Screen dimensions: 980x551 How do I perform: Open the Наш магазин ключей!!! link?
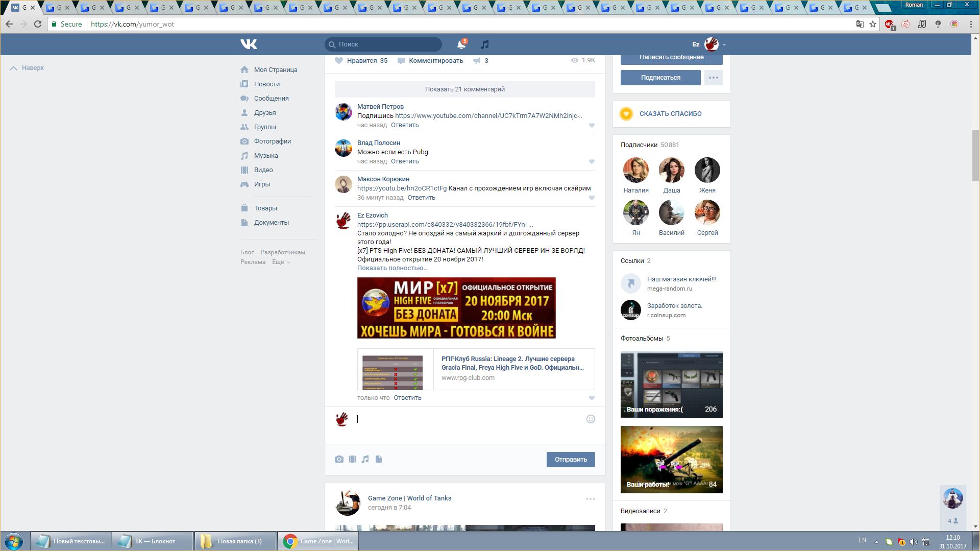point(681,279)
